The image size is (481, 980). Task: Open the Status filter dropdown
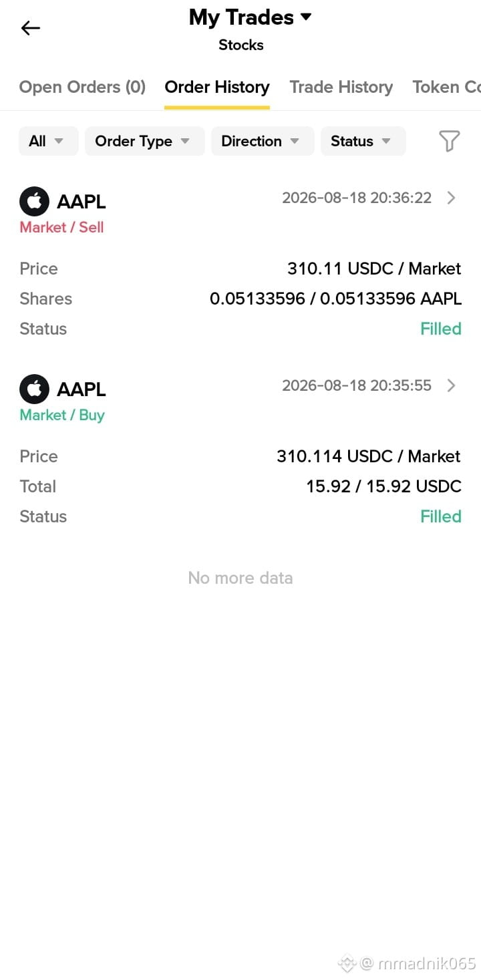[x=363, y=141]
